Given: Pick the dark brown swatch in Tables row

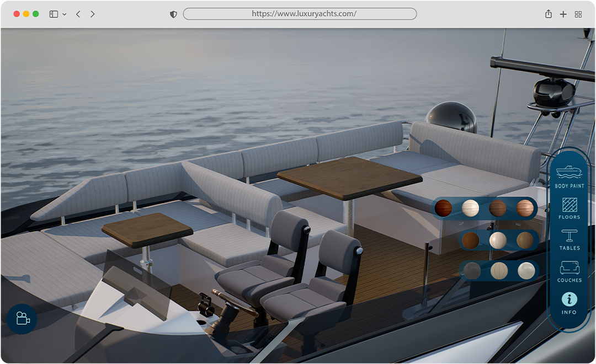Looking at the screenshot, I should click(x=471, y=240).
